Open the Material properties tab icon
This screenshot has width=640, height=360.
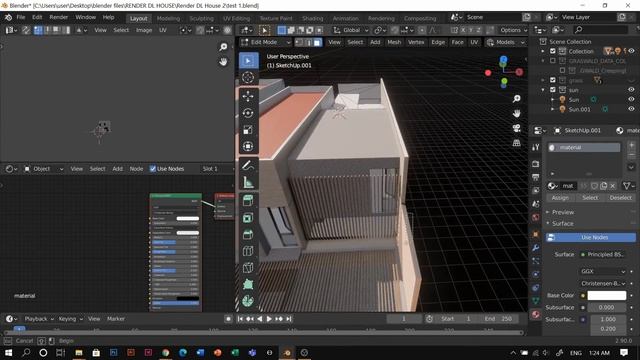point(536,314)
